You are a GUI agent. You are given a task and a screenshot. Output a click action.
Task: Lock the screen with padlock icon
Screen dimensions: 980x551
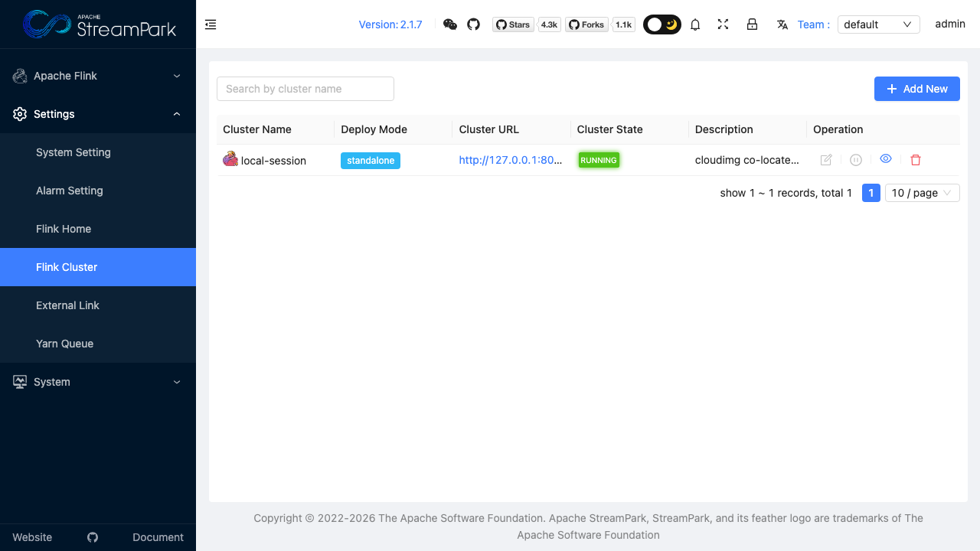click(752, 24)
